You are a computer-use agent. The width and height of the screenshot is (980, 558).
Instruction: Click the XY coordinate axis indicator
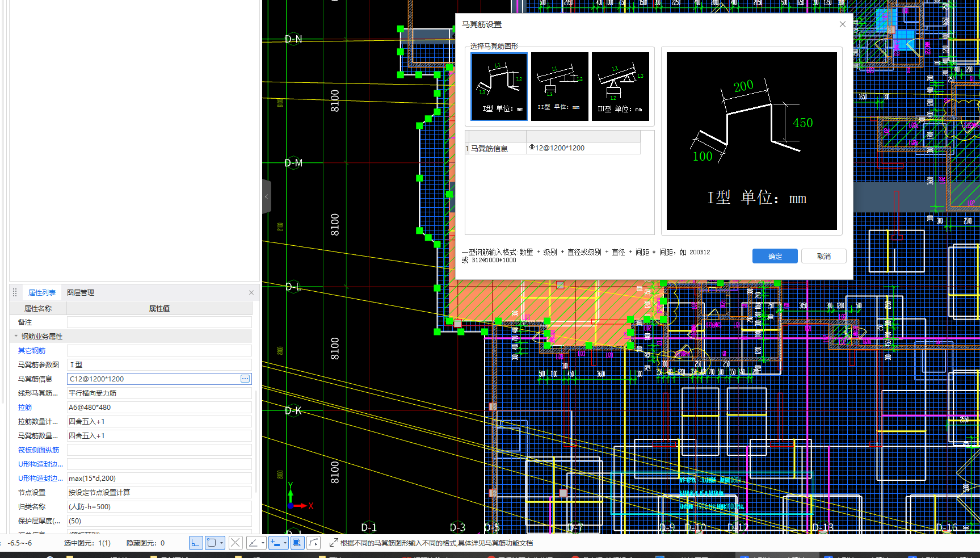tap(300, 497)
